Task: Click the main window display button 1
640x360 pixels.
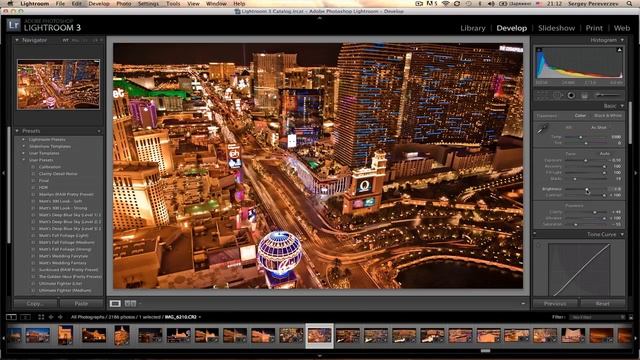Action: tap(11, 317)
